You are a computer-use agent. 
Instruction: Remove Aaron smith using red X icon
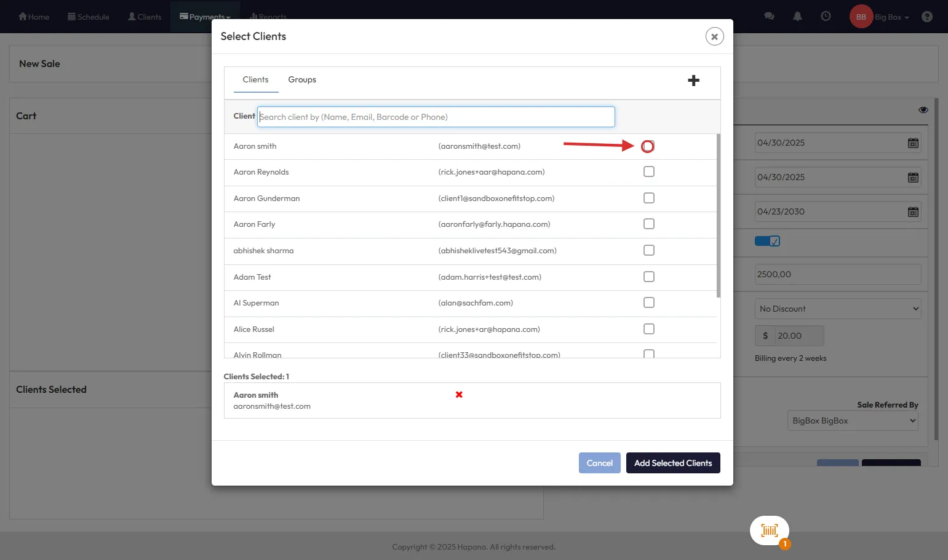(x=459, y=395)
